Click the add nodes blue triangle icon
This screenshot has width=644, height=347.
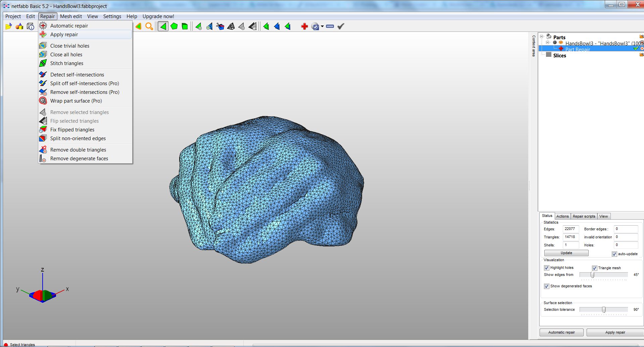[209, 26]
